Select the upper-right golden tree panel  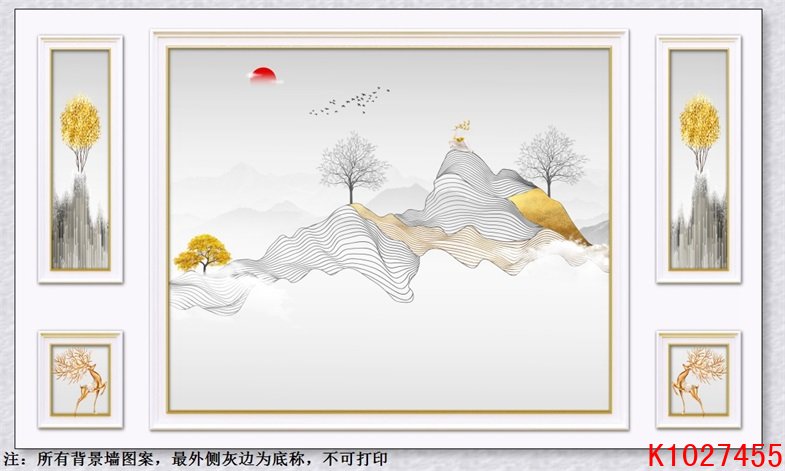point(698,159)
